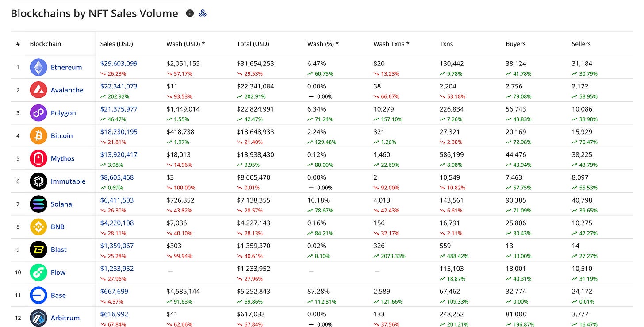Click Base sales value $667,699
This screenshot has width=644, height=327.
coord(114,291)
